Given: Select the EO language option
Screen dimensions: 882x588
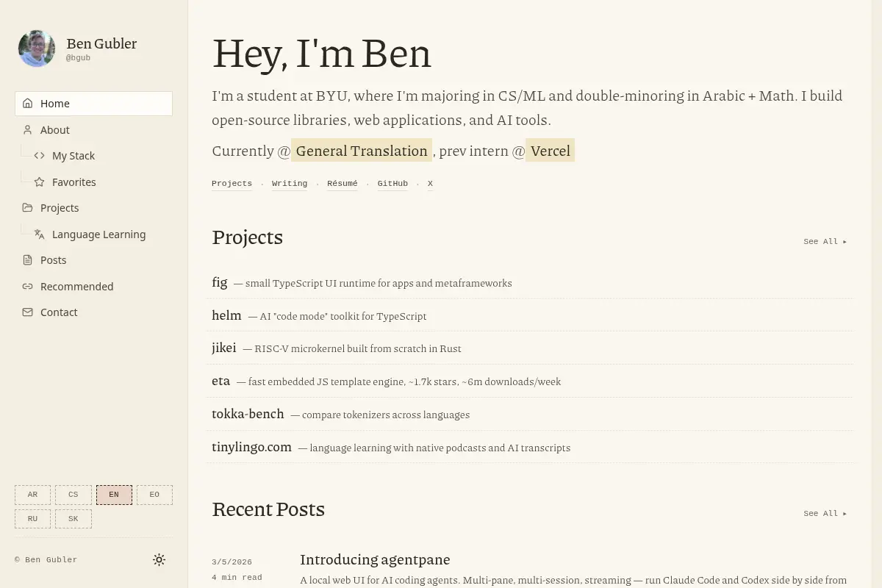Looking at the screenshot, I should tap(154, 495).
